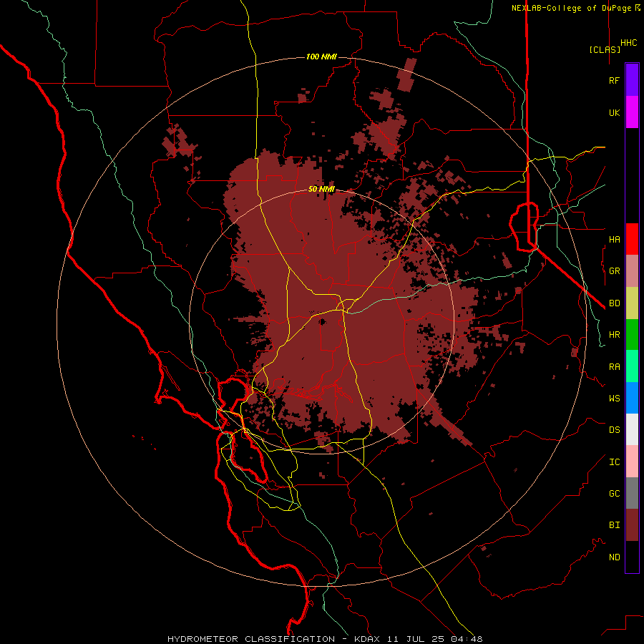Click the RF legend label

pyautogui.click(x=614, y=80)
